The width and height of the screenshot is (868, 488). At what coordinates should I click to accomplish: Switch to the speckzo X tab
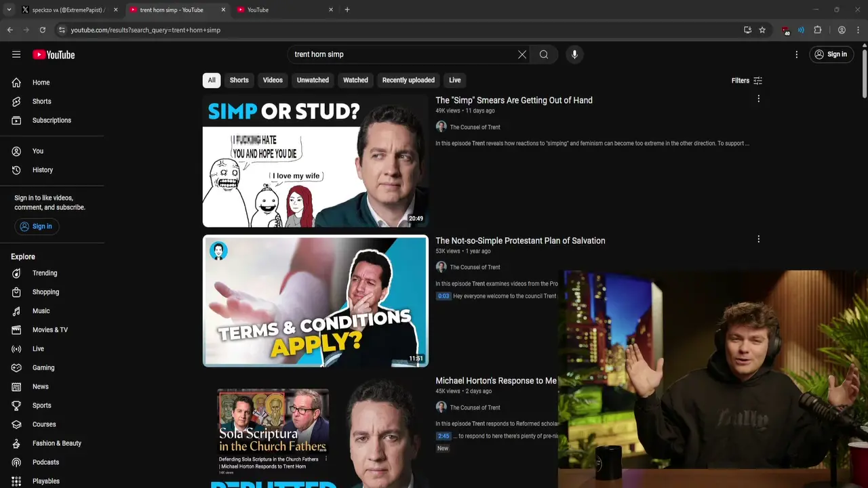[68, 10]
